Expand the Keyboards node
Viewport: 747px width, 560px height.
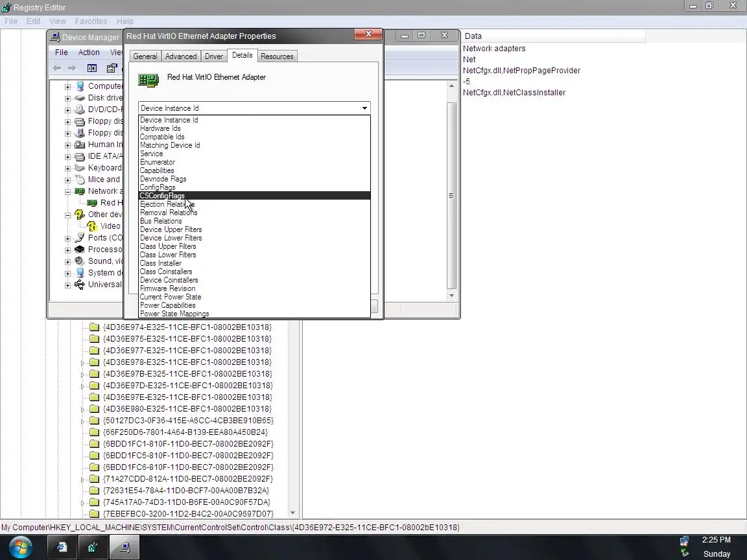[x=67, y=169]
